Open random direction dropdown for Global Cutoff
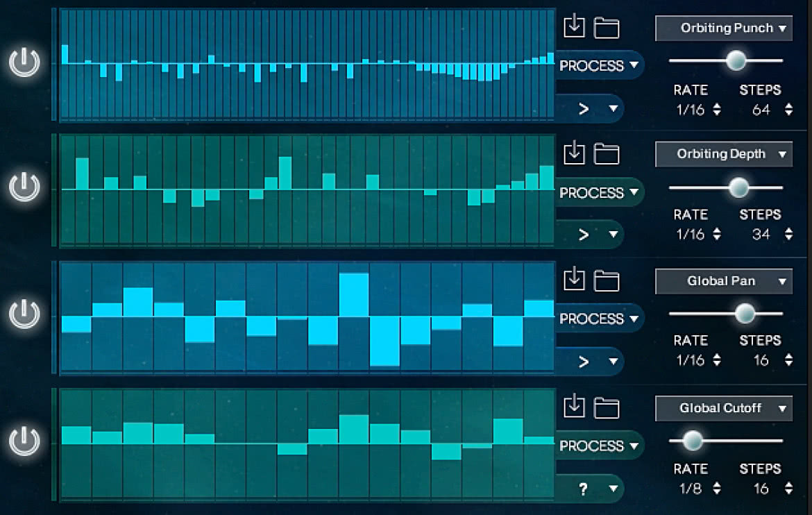 (x=591, y=488)
